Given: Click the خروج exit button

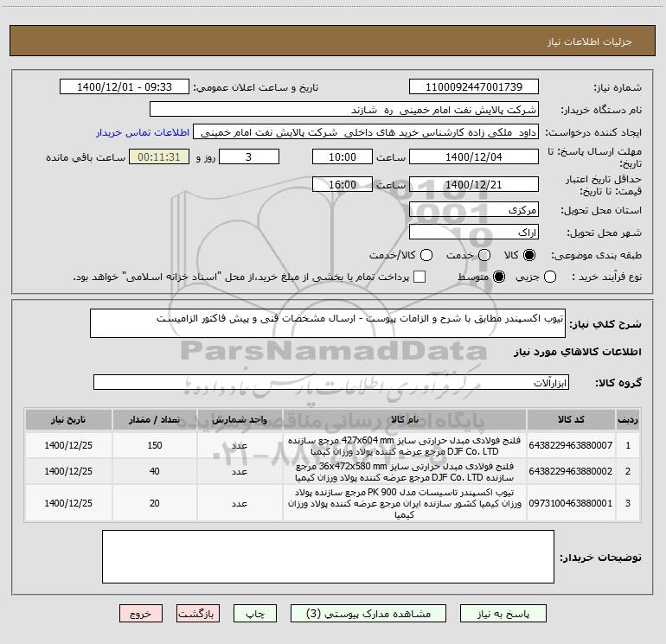Looking at the screenshot, I should pos(141,614).
